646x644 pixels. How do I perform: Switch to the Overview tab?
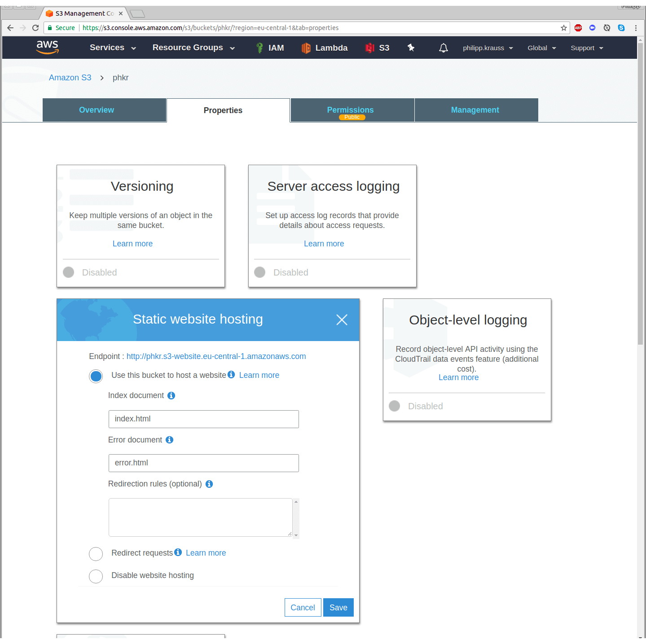click(97, 110)
